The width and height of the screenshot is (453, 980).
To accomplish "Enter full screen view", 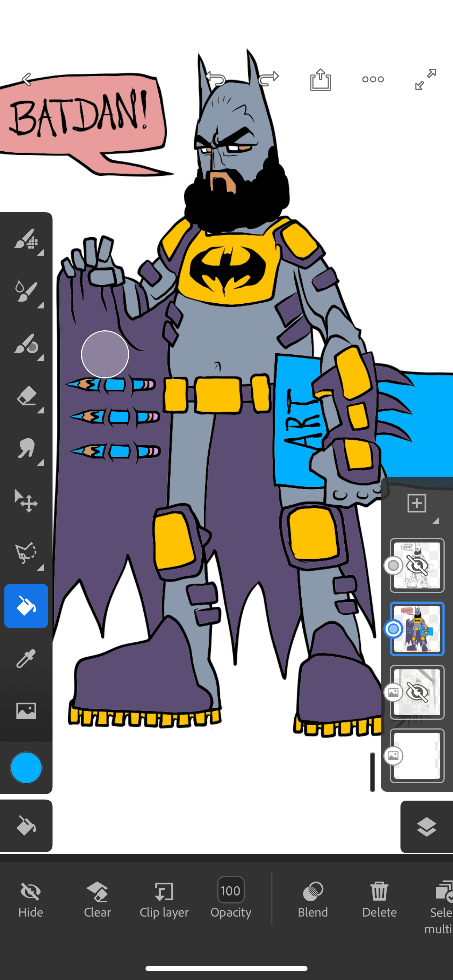I will [x=426, y=79].
